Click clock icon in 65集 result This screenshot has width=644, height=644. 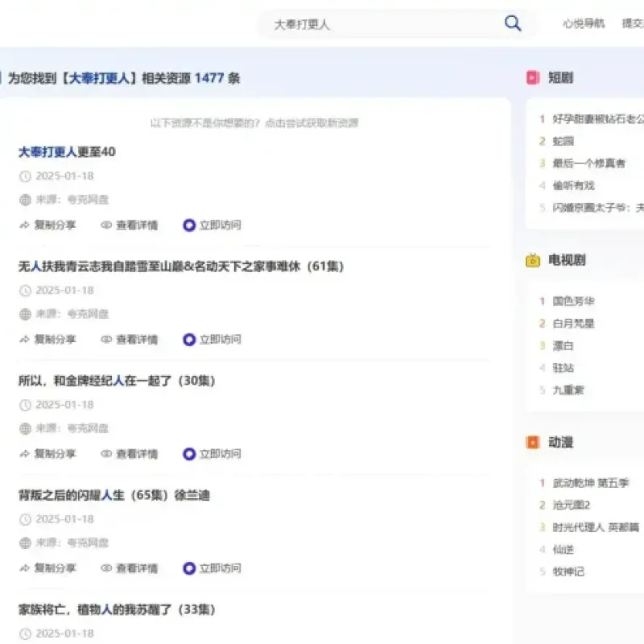25,519
